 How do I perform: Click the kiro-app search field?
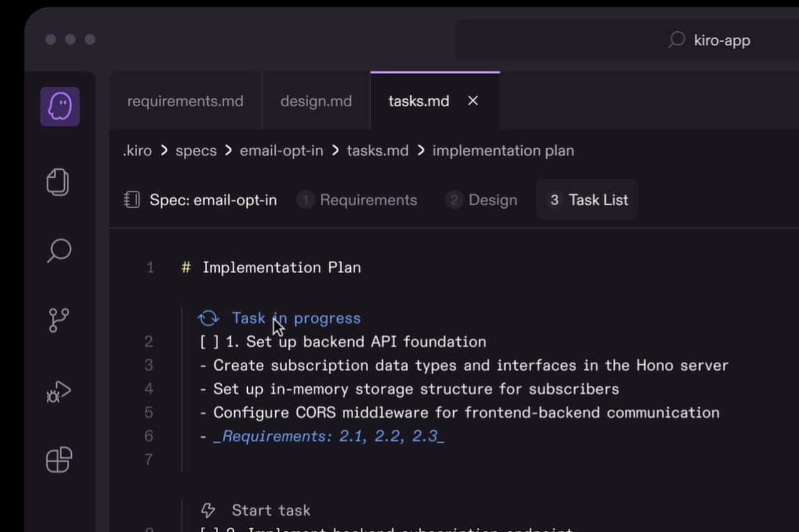coord(722,41)
